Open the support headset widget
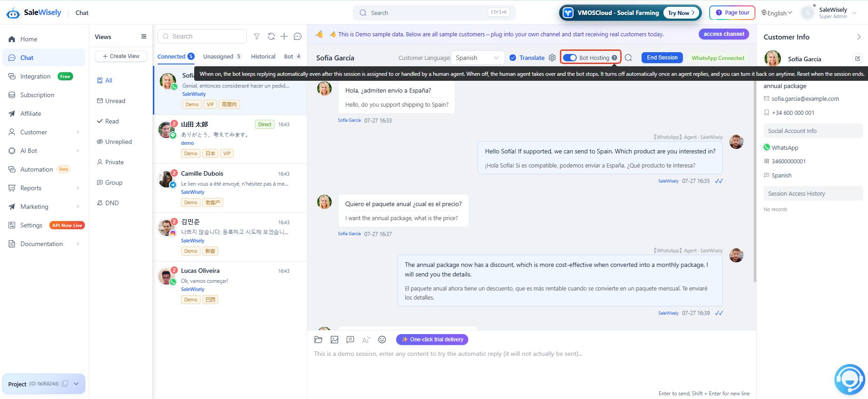 849,379
